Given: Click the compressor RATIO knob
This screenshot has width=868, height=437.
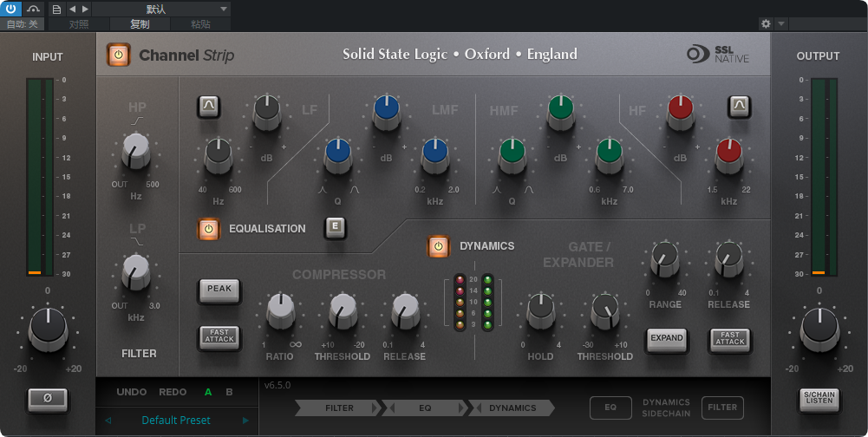Looking at the screenshot, I should point(281,310).
